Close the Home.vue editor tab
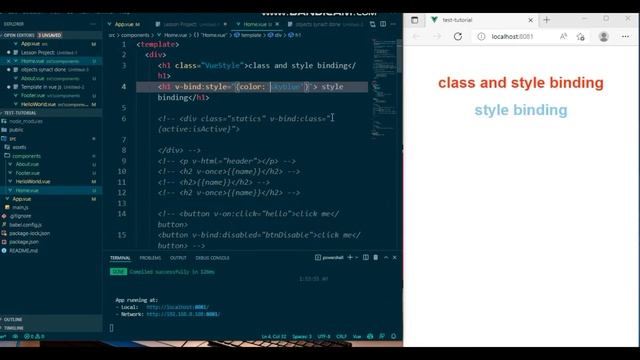This screenshot has width=640, height=360. click(x=278, y=24)
